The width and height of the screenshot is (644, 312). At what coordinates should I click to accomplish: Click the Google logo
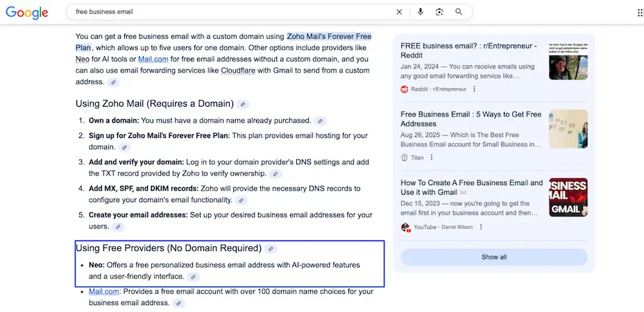click(x=26, y=12)
